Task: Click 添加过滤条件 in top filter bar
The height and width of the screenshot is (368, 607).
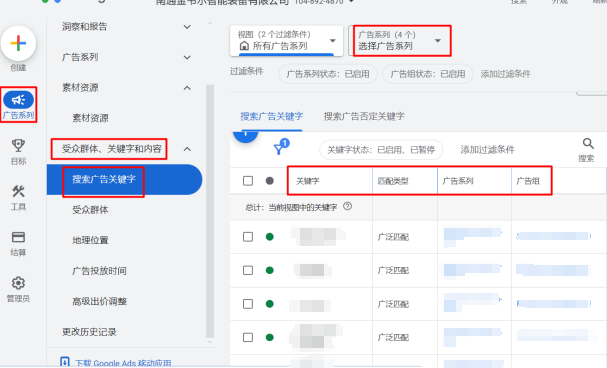Action: point(505,74)
